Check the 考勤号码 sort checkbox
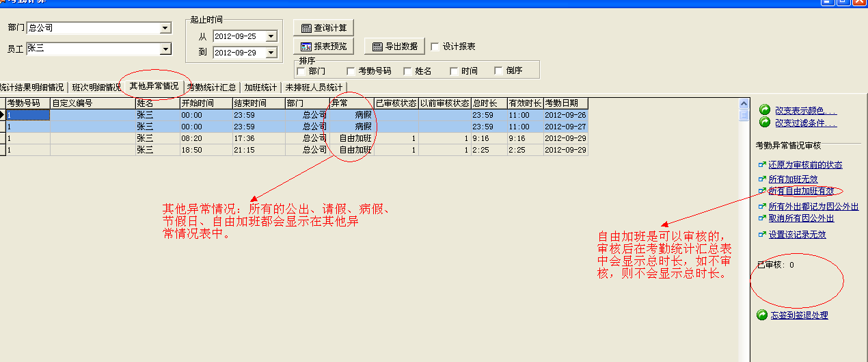The height and width of the screenshot is (362, 868). click(x=351, y=70)
